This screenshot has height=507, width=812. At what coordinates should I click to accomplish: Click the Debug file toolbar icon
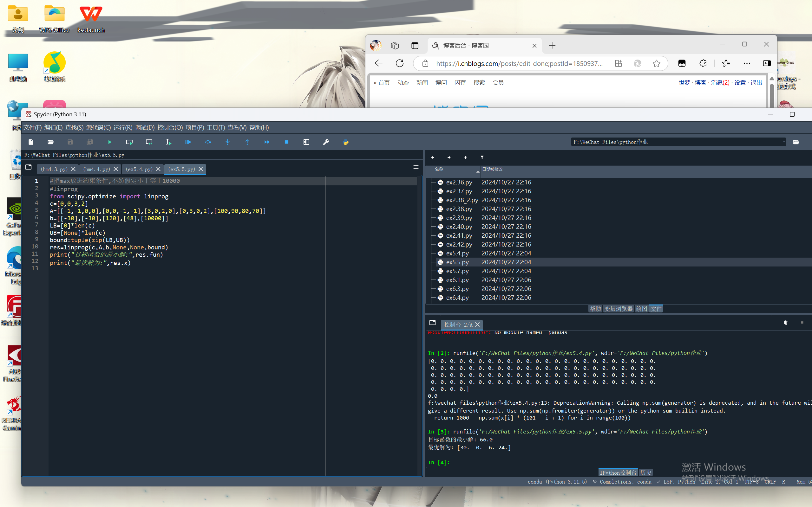pos(188,142)
